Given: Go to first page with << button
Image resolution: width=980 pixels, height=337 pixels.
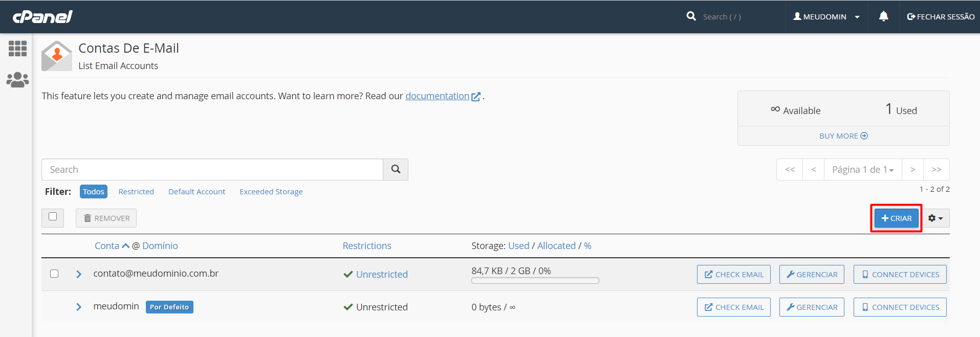Looking at the screenshot, I should click(790, 169).
